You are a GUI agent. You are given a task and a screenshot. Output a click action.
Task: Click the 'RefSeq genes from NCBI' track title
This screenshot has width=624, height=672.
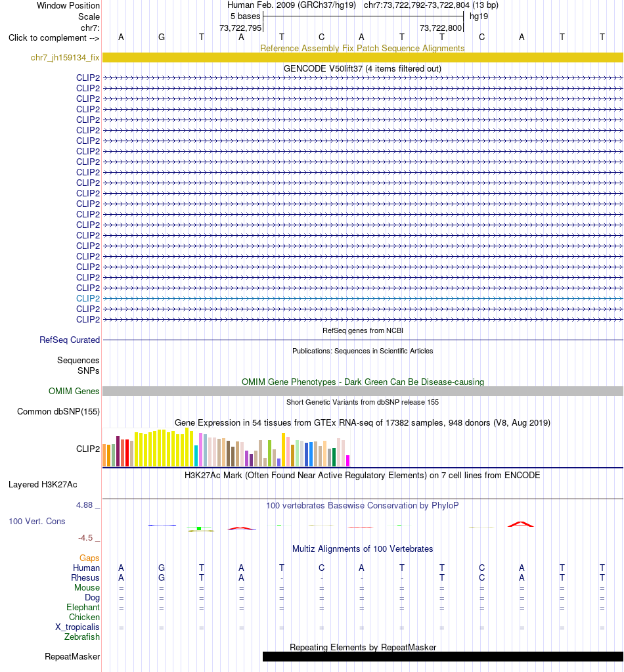pos(363,330)
